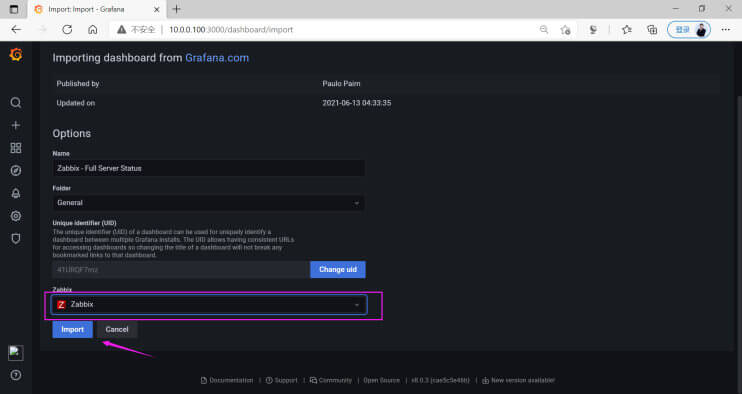Open the Server Admin shield icon
The width and height of the screenshot is (742, 394).
click(16, 239)
